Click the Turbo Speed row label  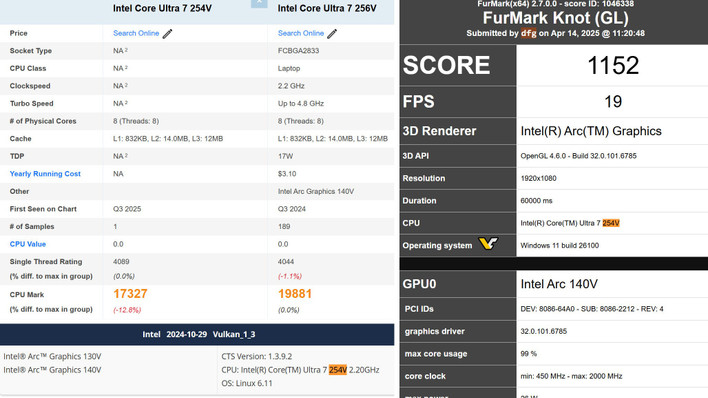(x=32, y=104)
